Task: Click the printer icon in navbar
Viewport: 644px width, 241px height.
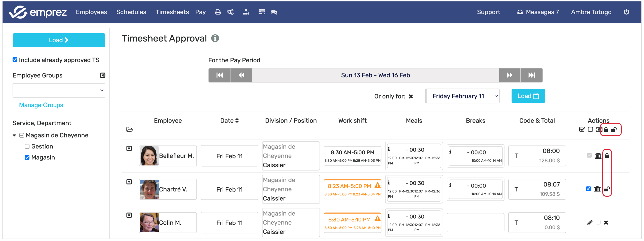Action: click(218, 12)
